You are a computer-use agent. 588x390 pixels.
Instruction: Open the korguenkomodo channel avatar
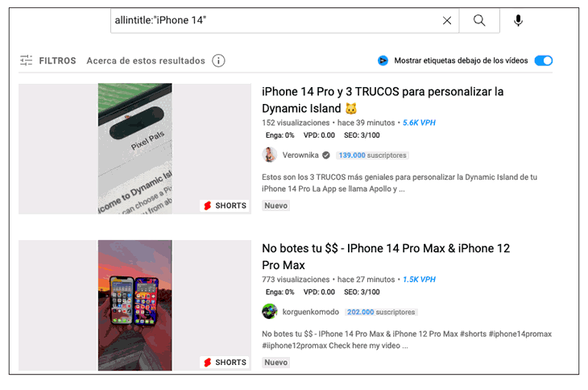click(269, 312)
